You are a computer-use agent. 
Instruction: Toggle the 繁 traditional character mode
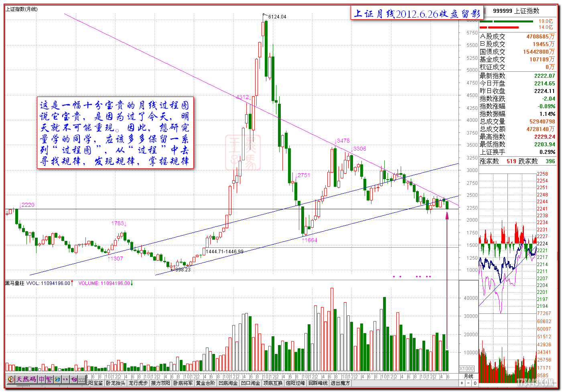point(49,379)
